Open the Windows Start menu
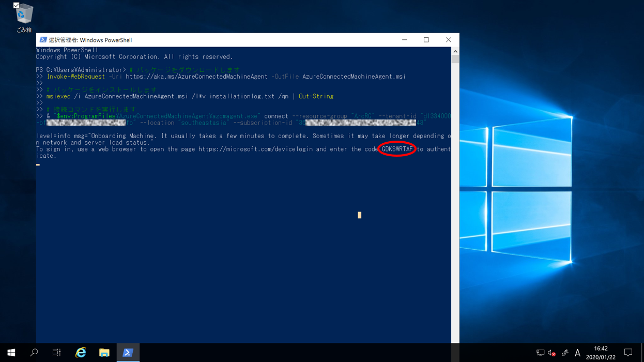Viewport: 644px width, 362px height. tap(11, 353)
